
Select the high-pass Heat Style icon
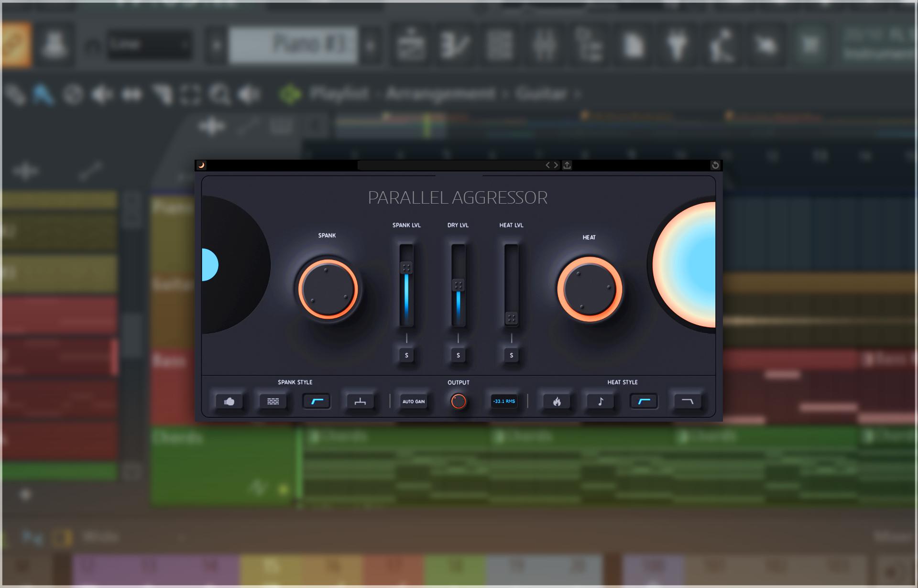(x=644, y=402)
